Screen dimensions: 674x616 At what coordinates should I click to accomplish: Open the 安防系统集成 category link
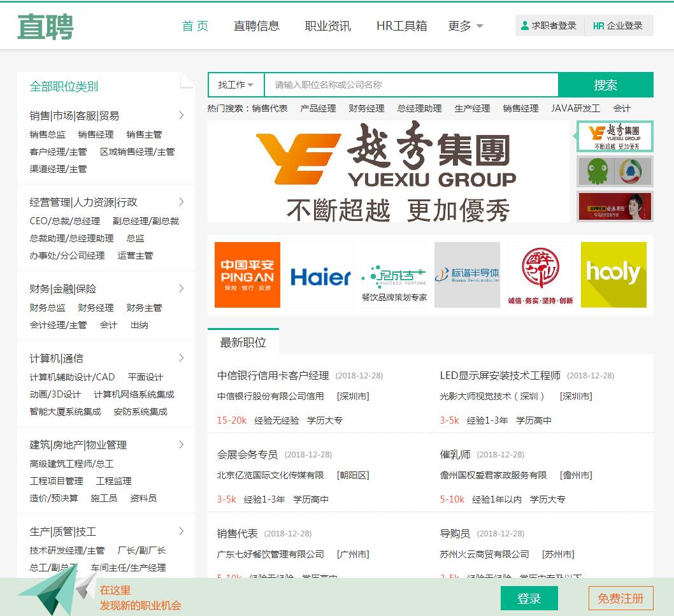(141, 412)
